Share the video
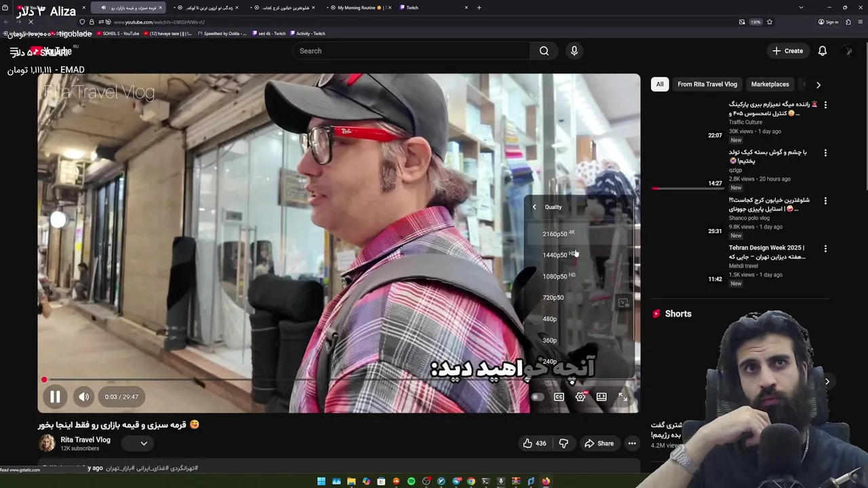This screenshot has width=868, height=488. (x=599, y=443)
